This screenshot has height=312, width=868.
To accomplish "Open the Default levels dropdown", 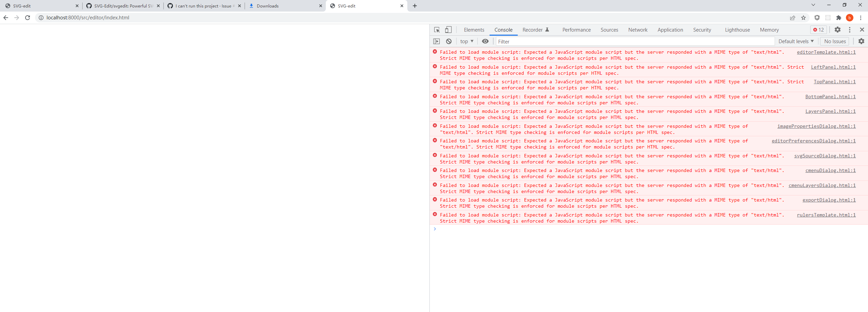I will tap(796, 41).
